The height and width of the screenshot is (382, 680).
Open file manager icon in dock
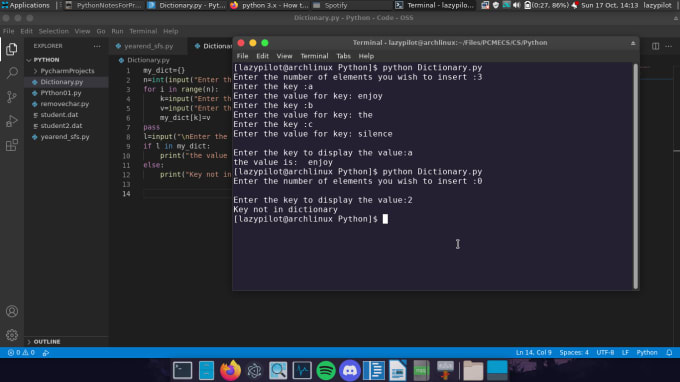(x=206, y=371)
